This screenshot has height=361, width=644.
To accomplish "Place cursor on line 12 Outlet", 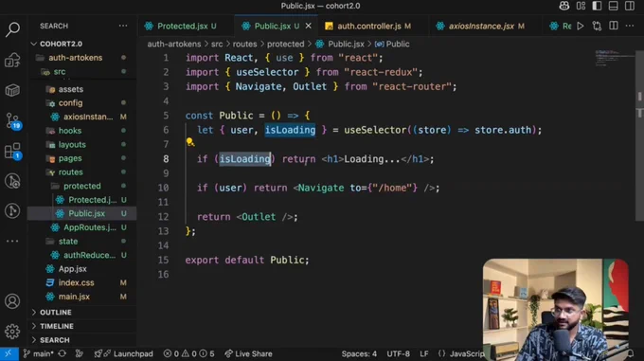I will point(259,216).
